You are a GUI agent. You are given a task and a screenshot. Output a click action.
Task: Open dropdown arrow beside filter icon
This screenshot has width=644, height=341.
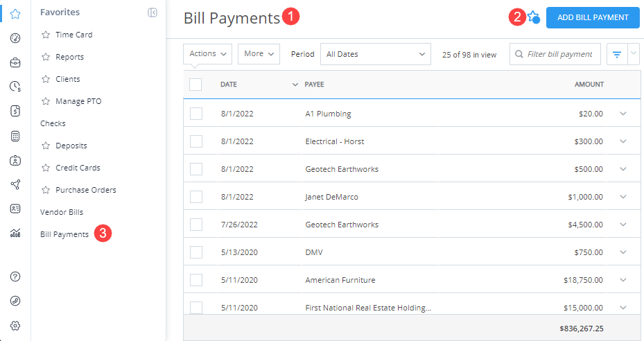pyautogui.click(x=634, y=53)
